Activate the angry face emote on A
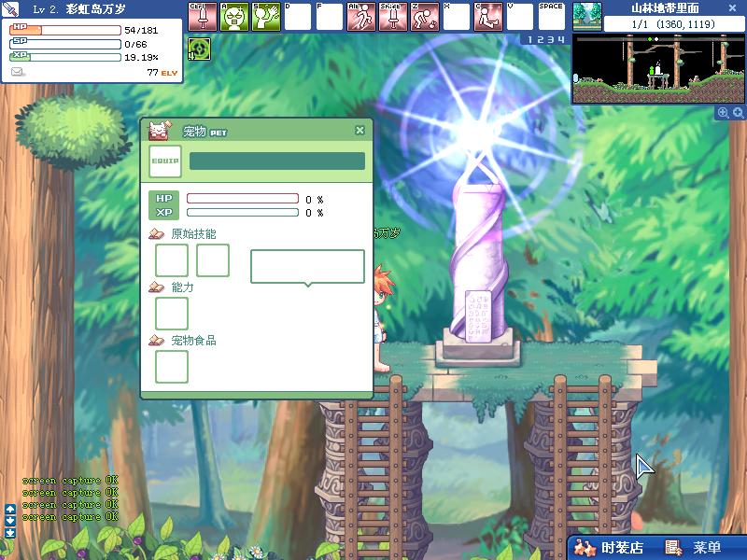 [234, 17]
